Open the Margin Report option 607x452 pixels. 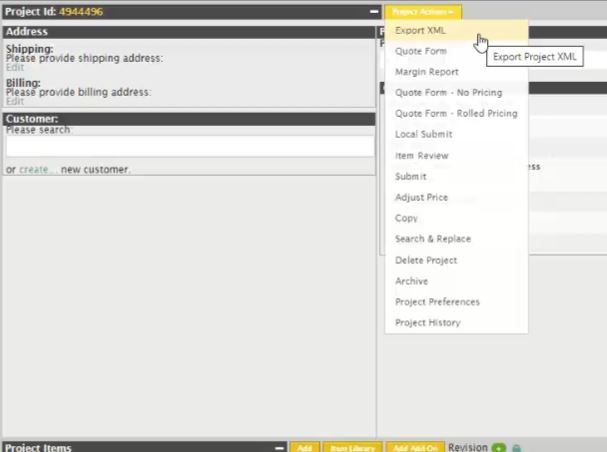427,72
